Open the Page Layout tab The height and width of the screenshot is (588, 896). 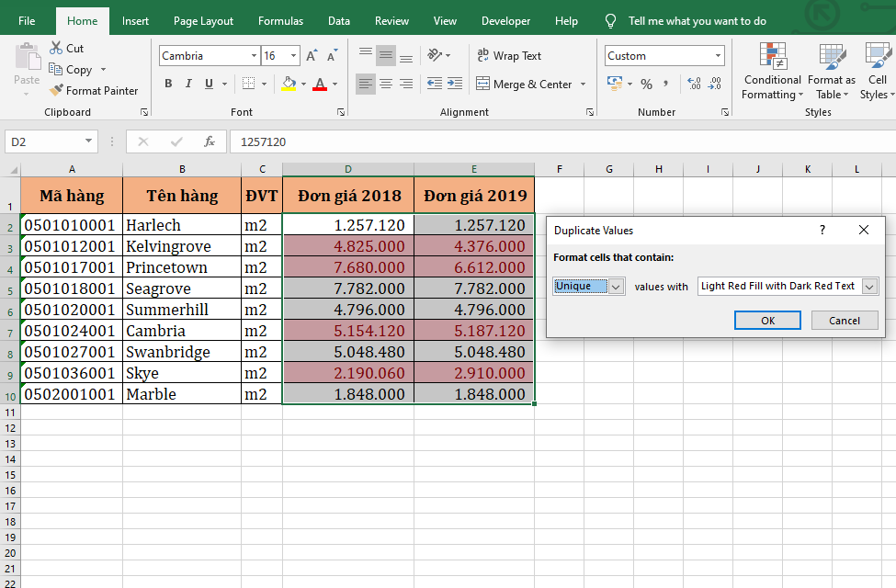(x=203, y=21)
